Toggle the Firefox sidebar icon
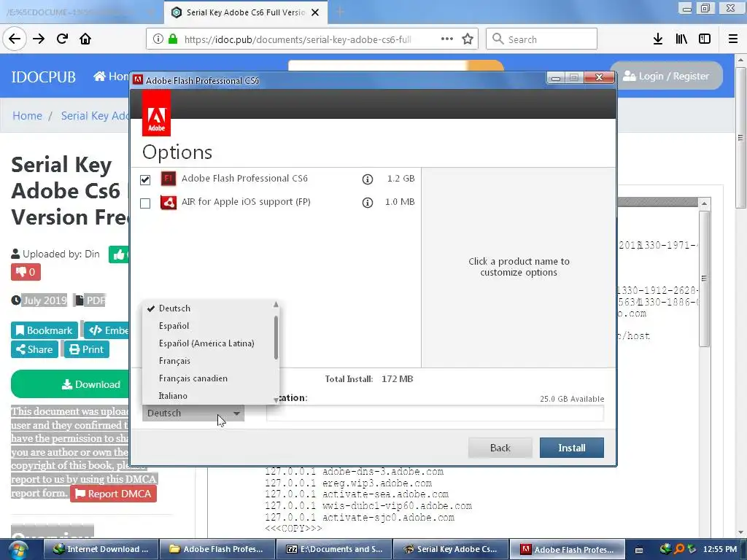747x560 pixels. (705, 39)
